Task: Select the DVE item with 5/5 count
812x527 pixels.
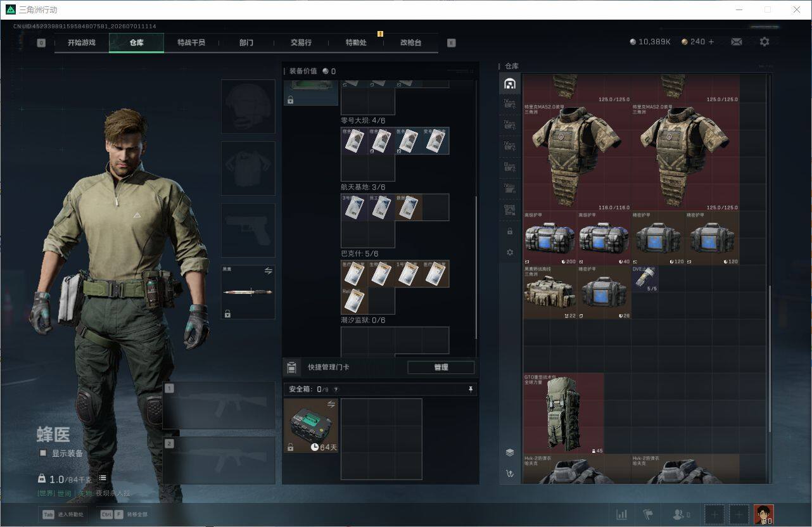Action: click(645, 279)
